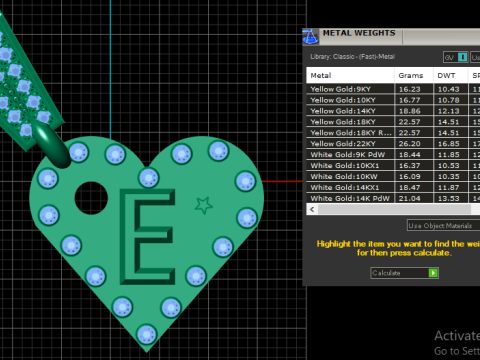Click the 10.43 DWT value
This screenshot has height=360, width=480.
449,89
